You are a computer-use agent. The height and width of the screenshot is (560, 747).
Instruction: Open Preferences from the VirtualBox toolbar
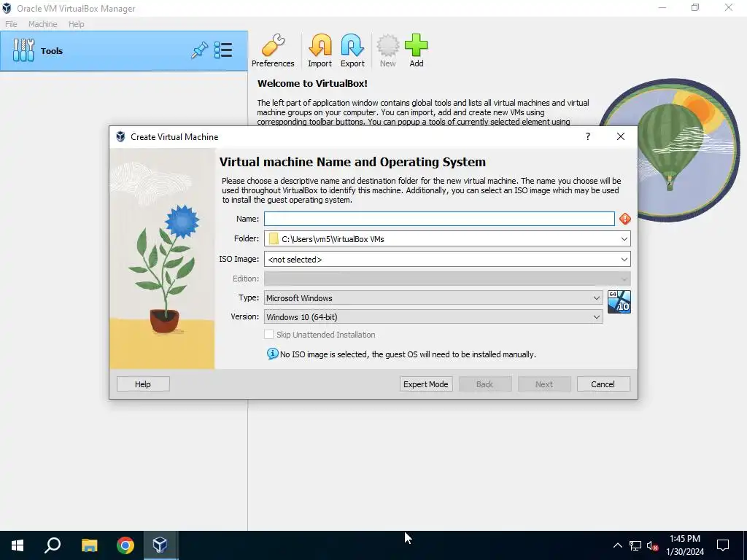tap(273, 50)
